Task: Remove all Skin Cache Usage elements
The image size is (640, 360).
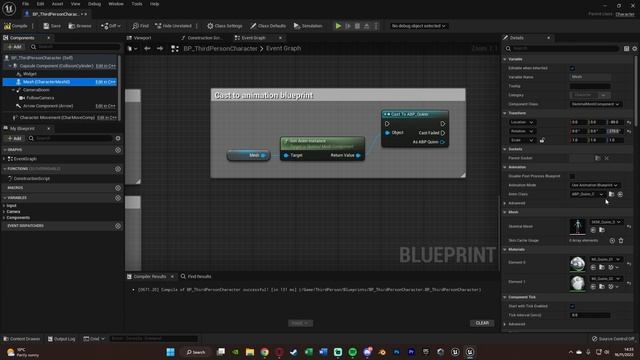Action: [x=621, y=241]
